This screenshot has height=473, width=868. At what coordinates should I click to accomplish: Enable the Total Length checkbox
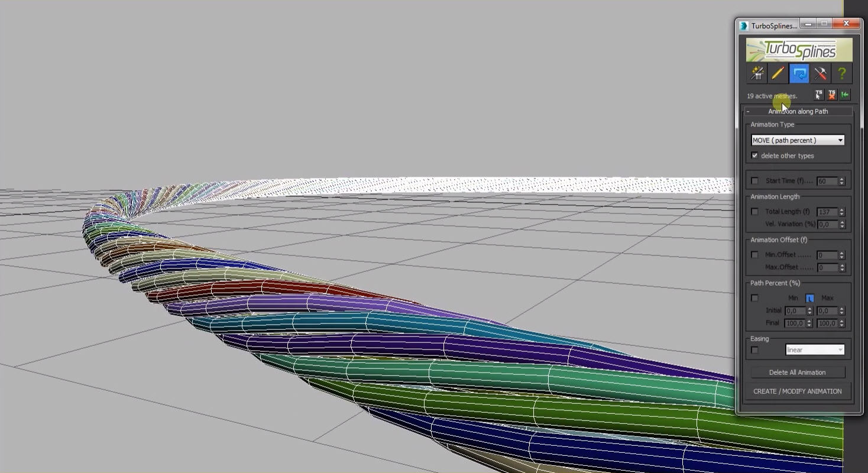point(754,212)
